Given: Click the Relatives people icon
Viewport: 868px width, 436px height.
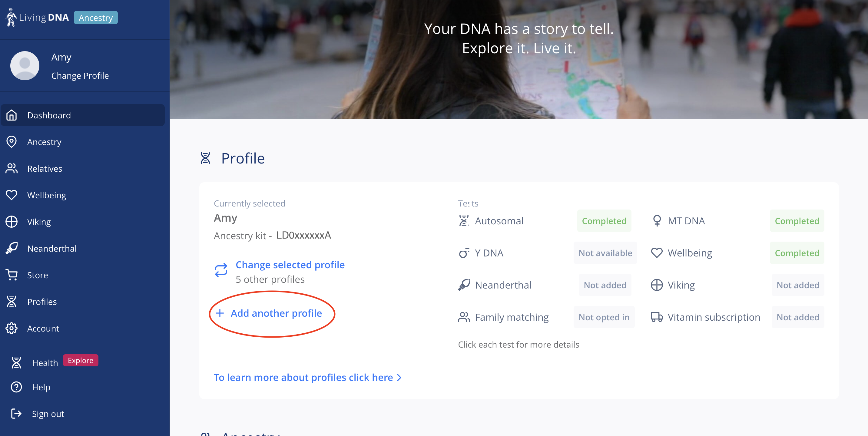Looking at the screenshot, I should (x=12, y=168).
